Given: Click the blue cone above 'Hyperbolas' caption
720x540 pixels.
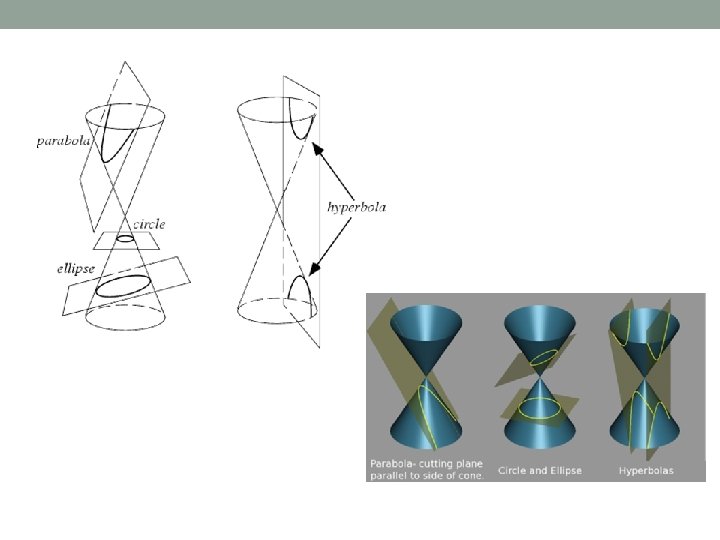Looking at the screenshot, I should click(x=645, y=377).
